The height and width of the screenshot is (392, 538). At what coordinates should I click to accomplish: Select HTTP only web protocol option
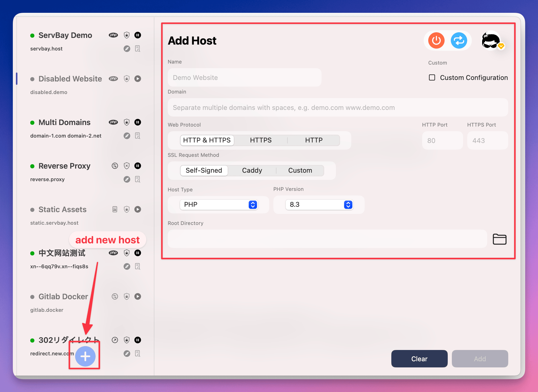click(314, 140)
